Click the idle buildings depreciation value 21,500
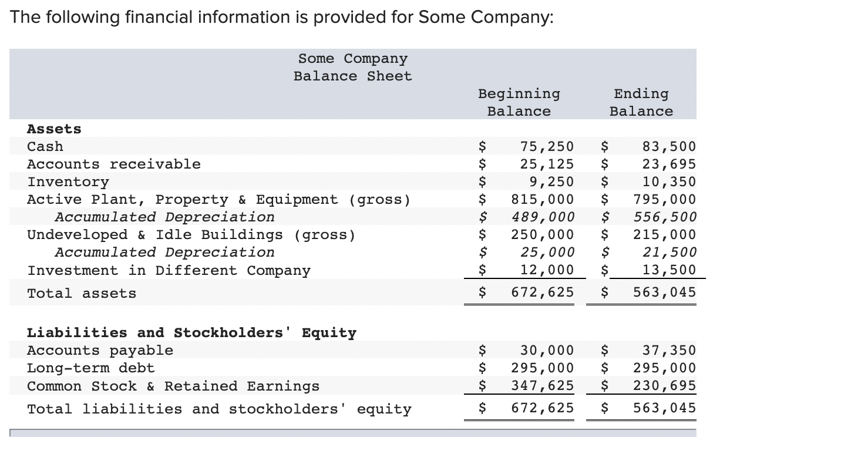Screen dimensions: 868x464 [669, 252]
